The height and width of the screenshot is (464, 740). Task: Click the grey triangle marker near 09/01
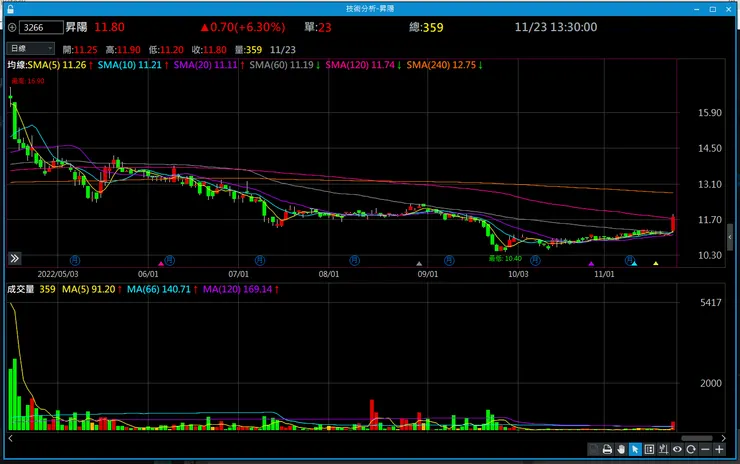pyautogui.click(x=419, y=263)
